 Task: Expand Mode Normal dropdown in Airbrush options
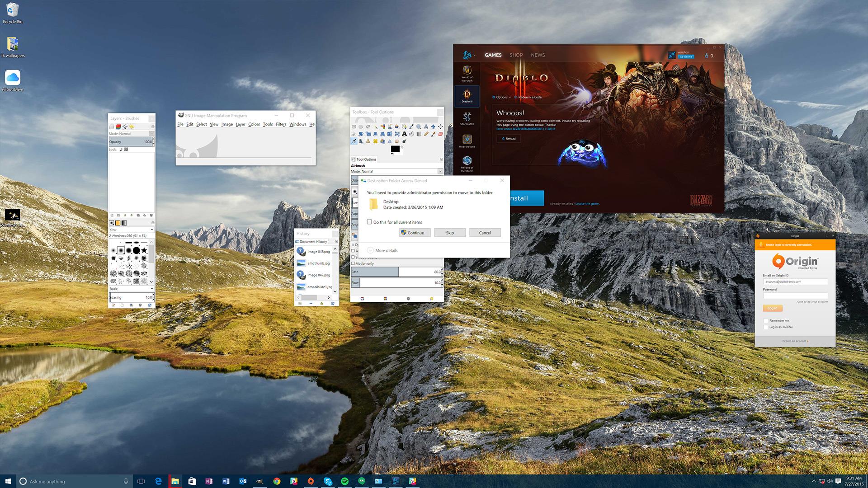coord(441,172)
